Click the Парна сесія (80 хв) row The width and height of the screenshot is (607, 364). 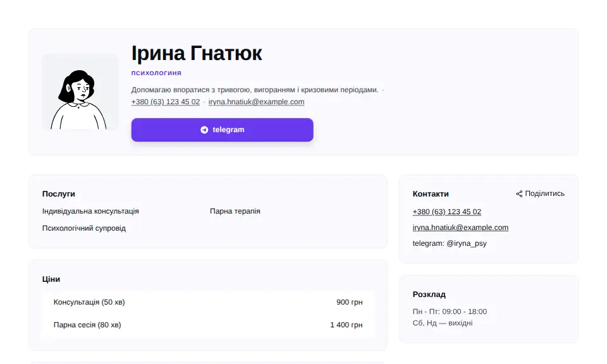pos(208,325)
